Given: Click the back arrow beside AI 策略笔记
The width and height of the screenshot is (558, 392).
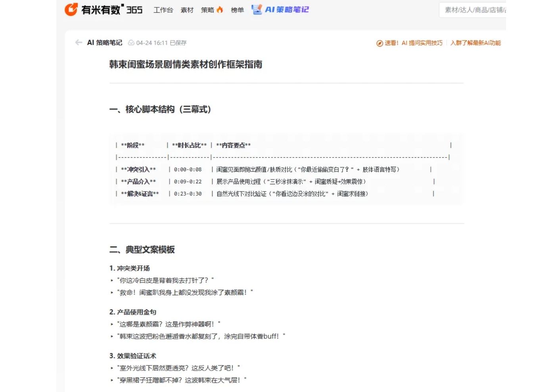Looking at the screenshot, I should pyautogui.click(x=79, y=42).
